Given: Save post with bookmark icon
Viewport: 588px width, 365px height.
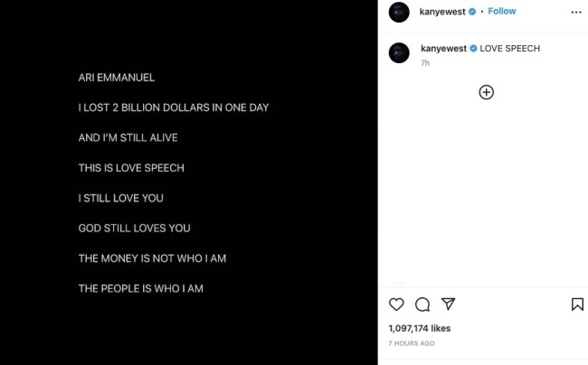Looking at the screenshot, I should coord(577,304).
